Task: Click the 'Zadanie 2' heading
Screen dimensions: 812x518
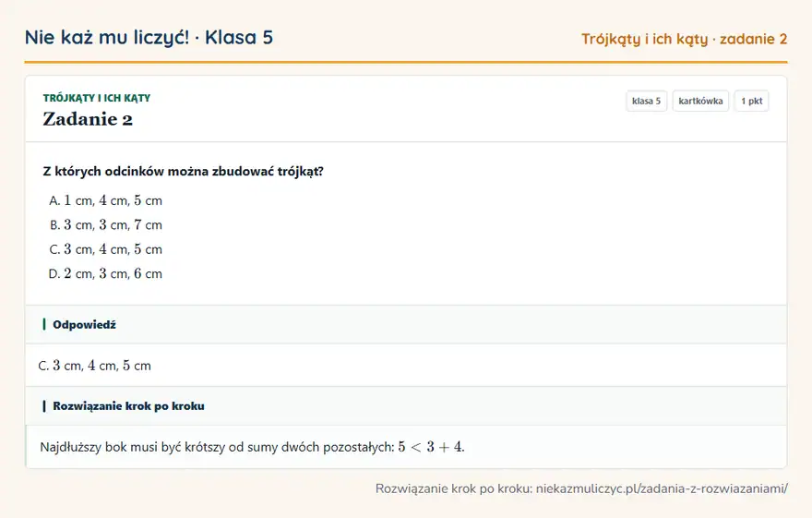Action: tap(88, 119)
